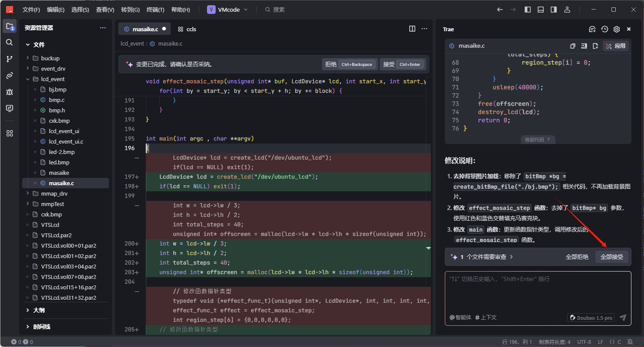644x347 pixels.
Task: Click 接受 to accept the change
Action: pos(402,64)
